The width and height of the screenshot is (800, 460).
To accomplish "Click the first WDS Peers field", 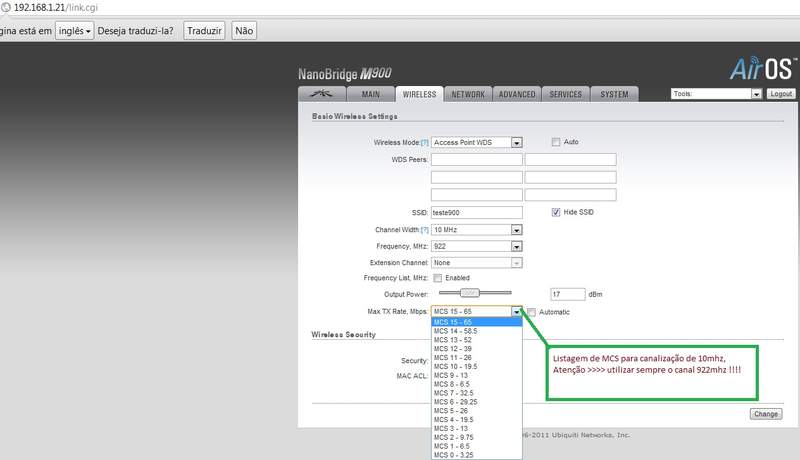I will [477, 160].
